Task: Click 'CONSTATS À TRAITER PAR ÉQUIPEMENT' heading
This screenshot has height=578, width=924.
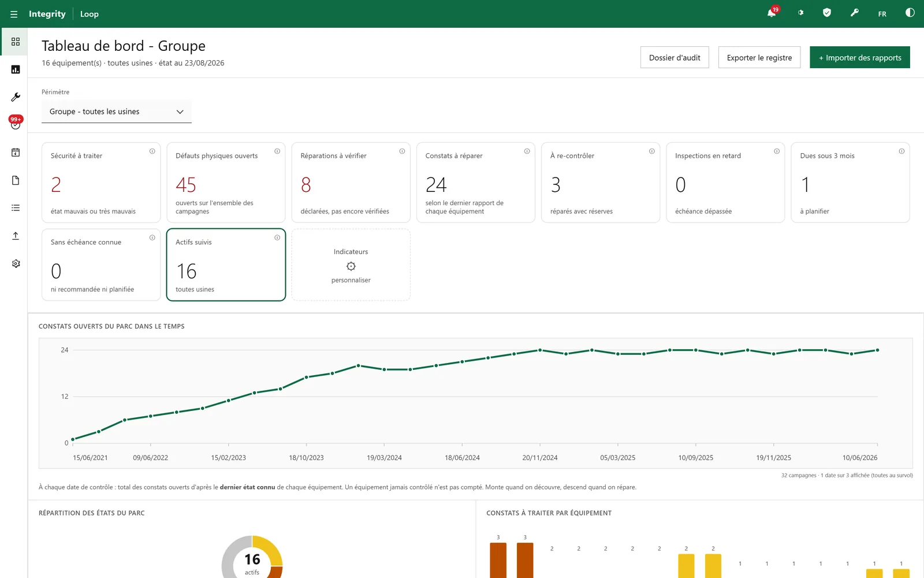Action: [x=549, y=513]
